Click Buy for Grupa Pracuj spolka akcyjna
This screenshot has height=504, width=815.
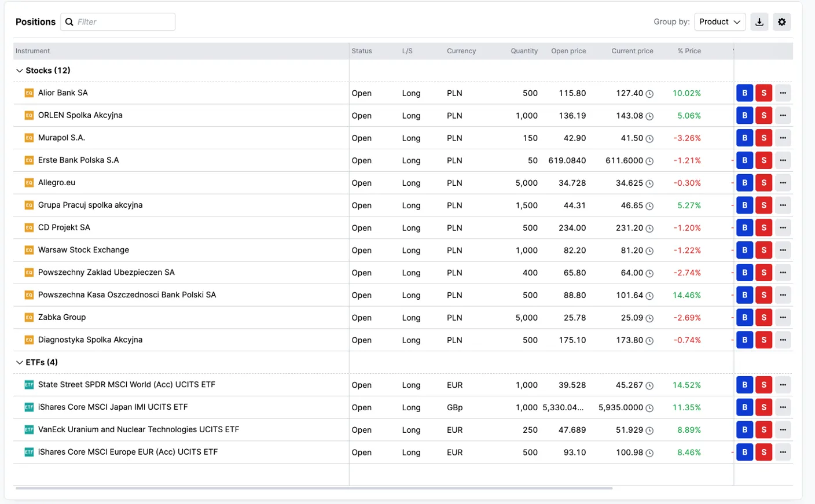click(x=744, y=205)
